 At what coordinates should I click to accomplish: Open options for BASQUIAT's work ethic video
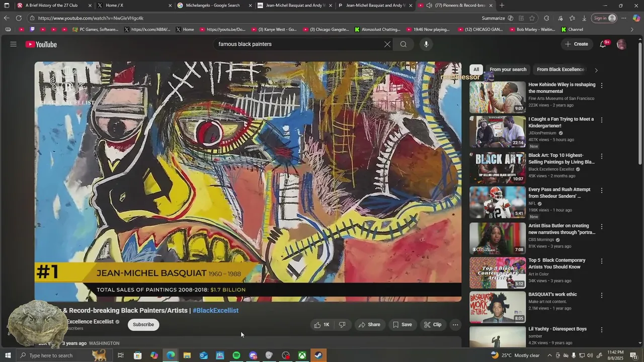coord(602,295)
